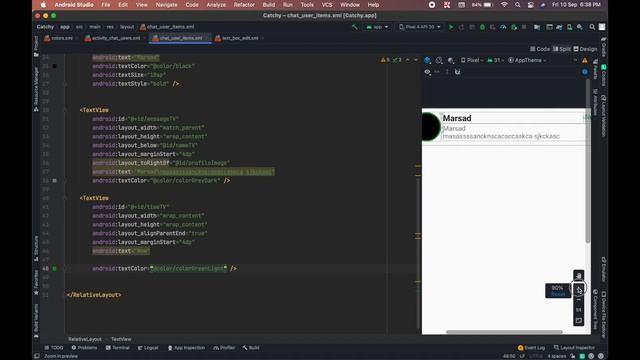Open the Gradle panel on right edge
Screen dimensions: 640x360
604,46
